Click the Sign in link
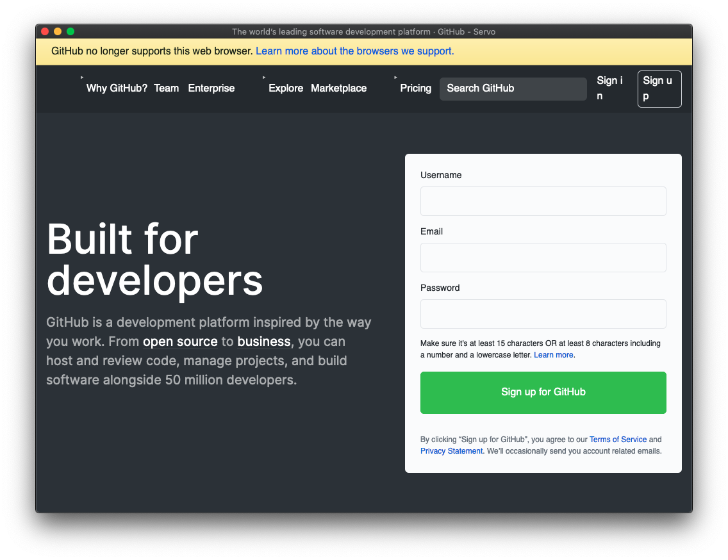The height and width of the screenshot is (560, 728). coord(609,88)
